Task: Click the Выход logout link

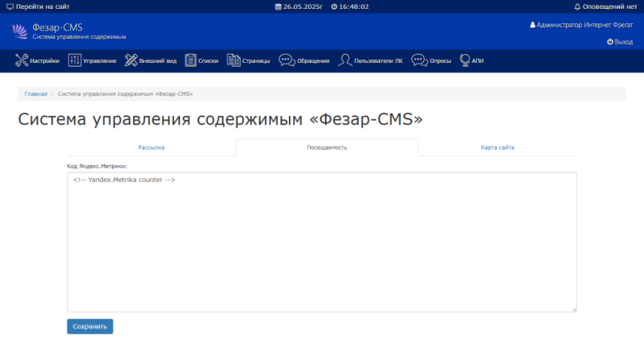Action: [619, 42]
